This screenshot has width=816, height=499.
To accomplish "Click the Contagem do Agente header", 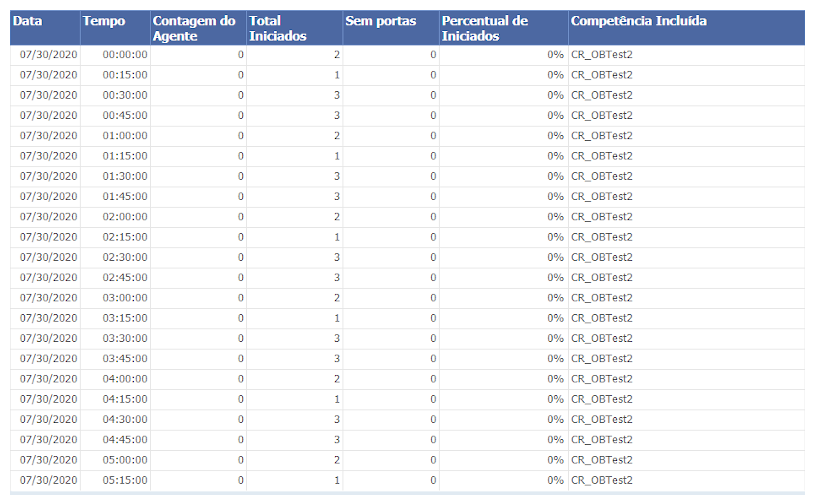I will click(x=198, y=28).
